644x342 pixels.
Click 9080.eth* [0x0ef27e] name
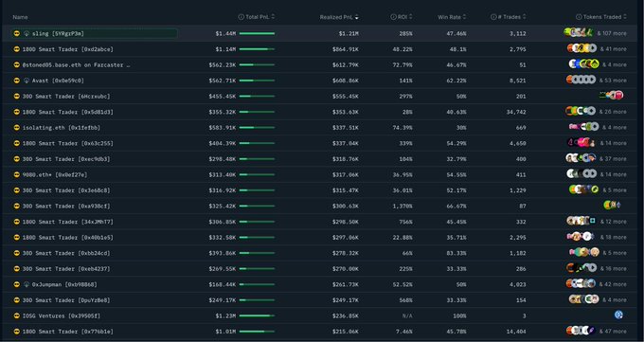pos(55,174)
